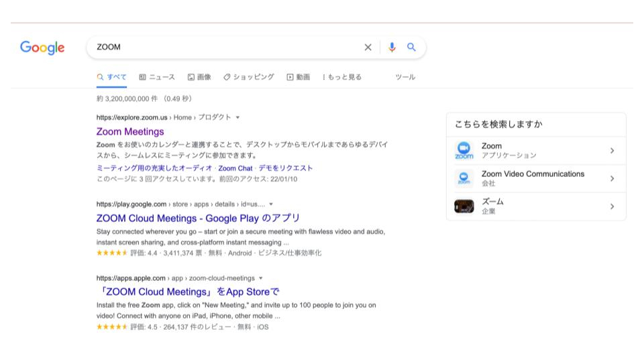
Task: Open the Zoom Meetings result link
Action: click(130, 131)
